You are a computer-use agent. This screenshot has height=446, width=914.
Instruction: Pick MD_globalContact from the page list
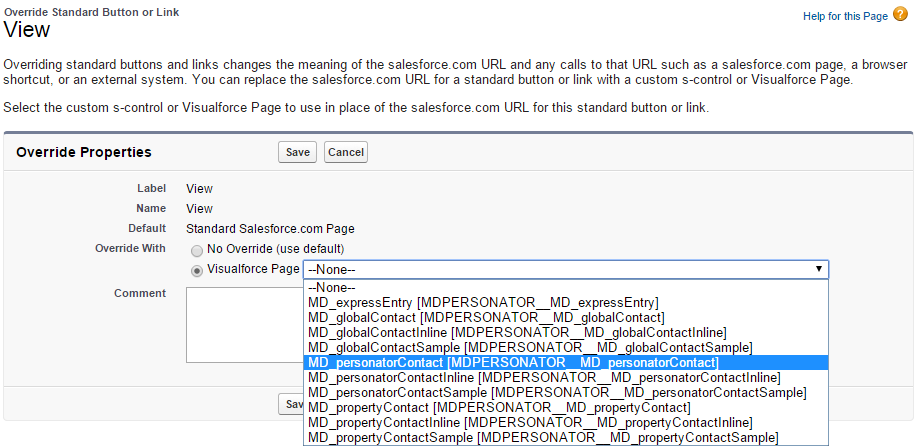coord(486,318)
